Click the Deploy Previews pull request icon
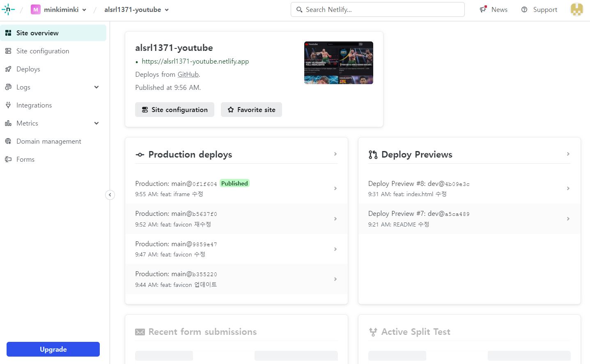The height and width of the screenshot is (364, 590). [373, 155]
